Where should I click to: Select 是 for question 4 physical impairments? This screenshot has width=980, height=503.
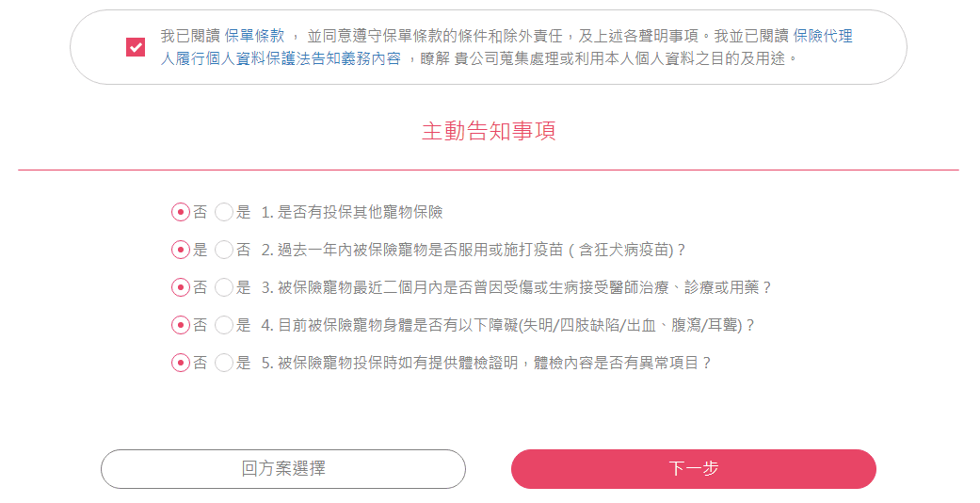224,325
